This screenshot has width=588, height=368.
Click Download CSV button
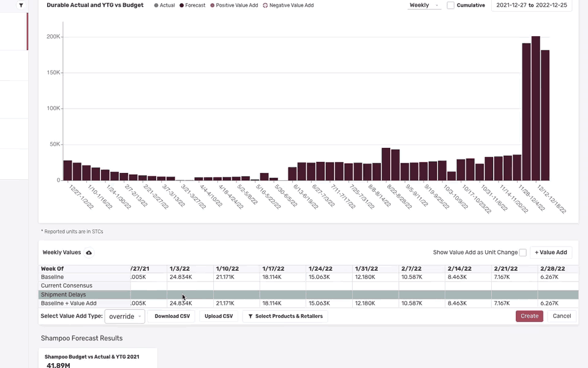coord(171,316)
